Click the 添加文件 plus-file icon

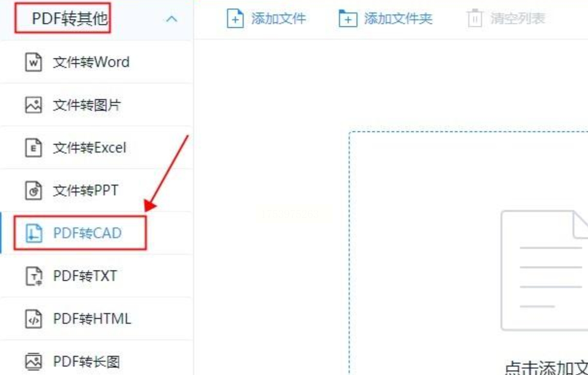(235, 19)
